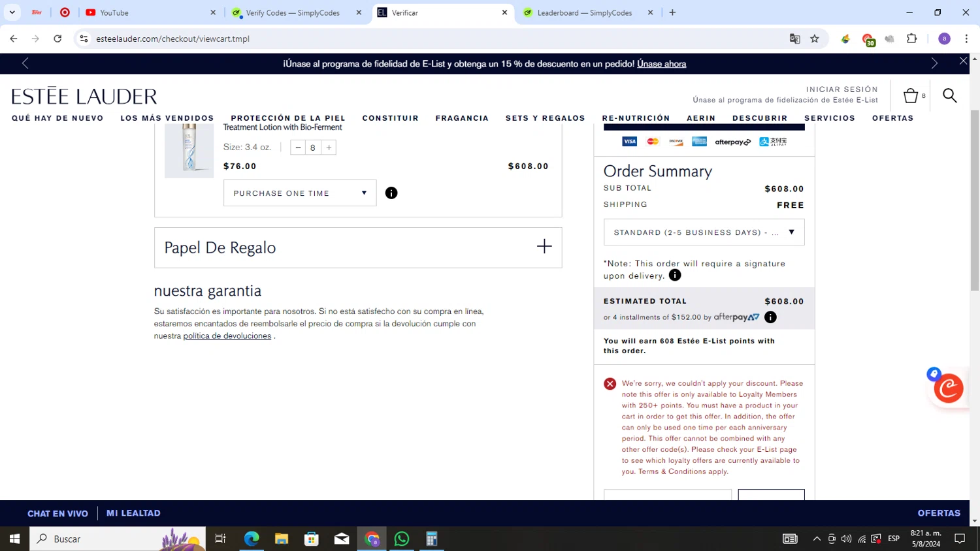Screen dimensions: 980x551
Task: Switch to the Target pinned tab
Action: tap(65, 12)
